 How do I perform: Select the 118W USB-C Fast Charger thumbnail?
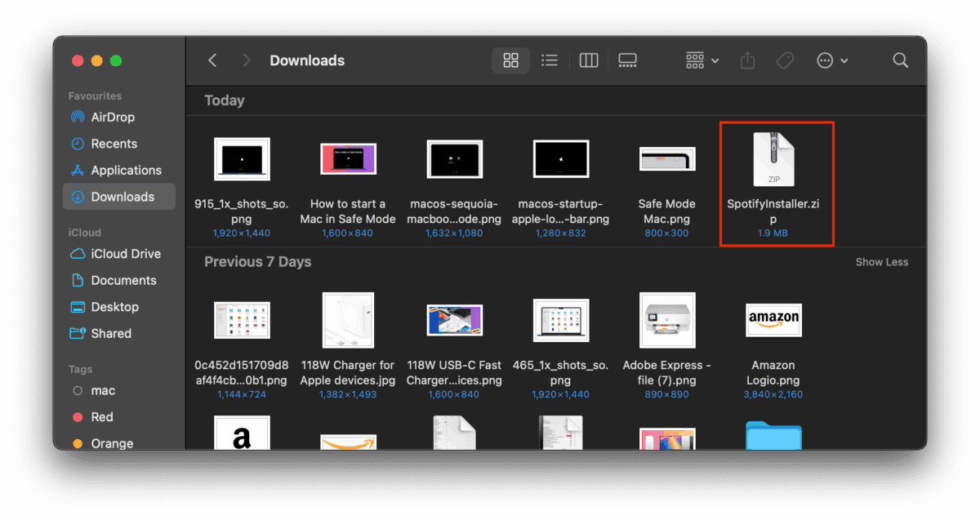[454, 320]
